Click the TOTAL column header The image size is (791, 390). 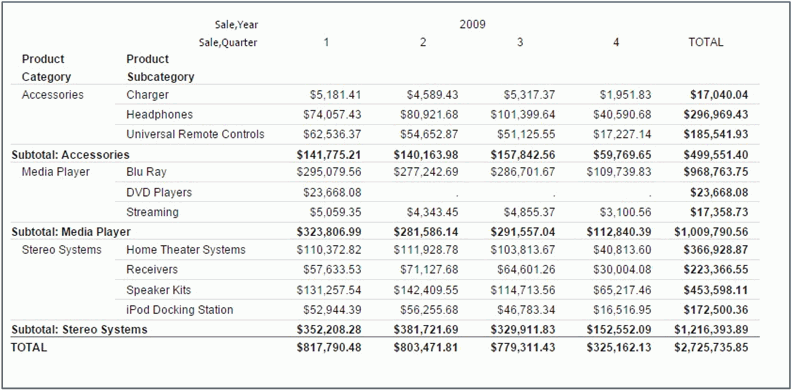click(706, 42)
